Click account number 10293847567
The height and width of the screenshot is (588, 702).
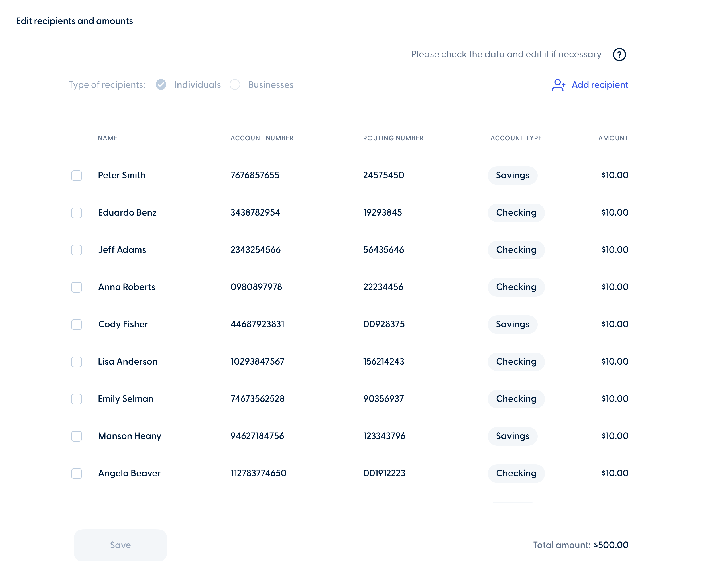[x=258, y=362]
